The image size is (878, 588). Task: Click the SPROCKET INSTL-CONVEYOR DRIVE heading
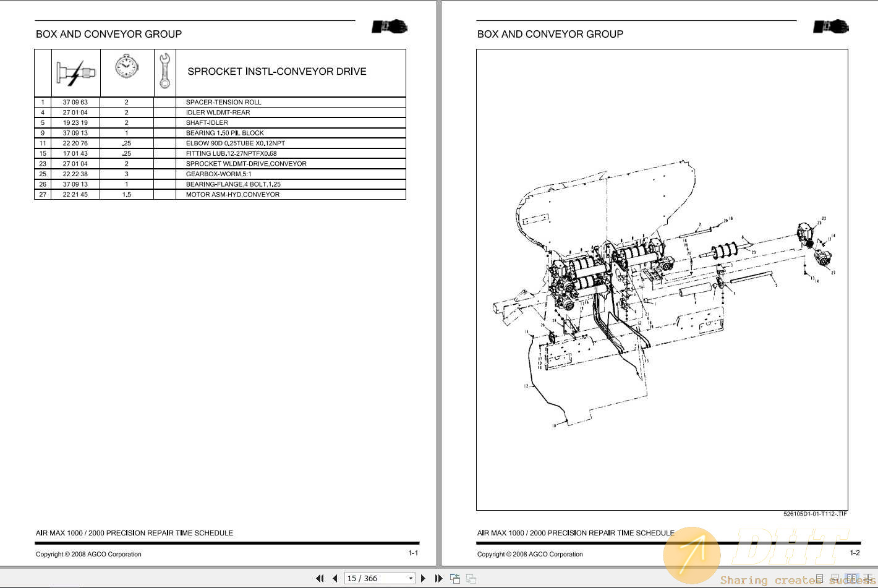pyautogui.click(x=276, y=72)
